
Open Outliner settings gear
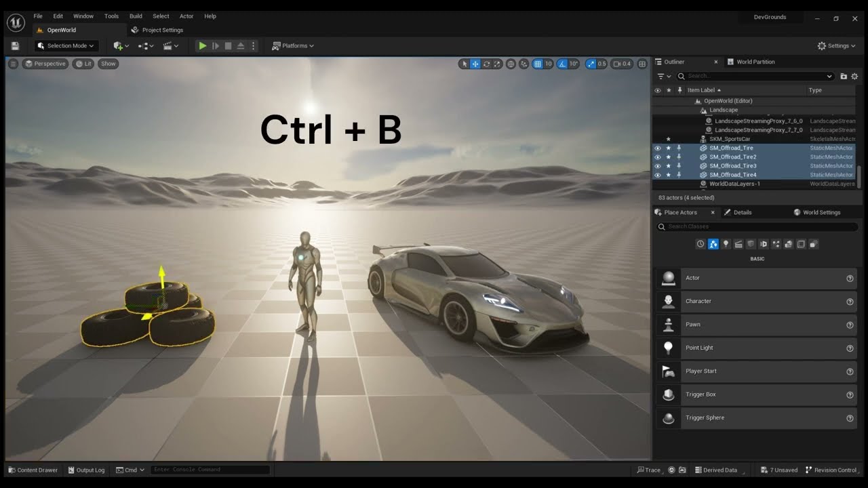(854, 76)
